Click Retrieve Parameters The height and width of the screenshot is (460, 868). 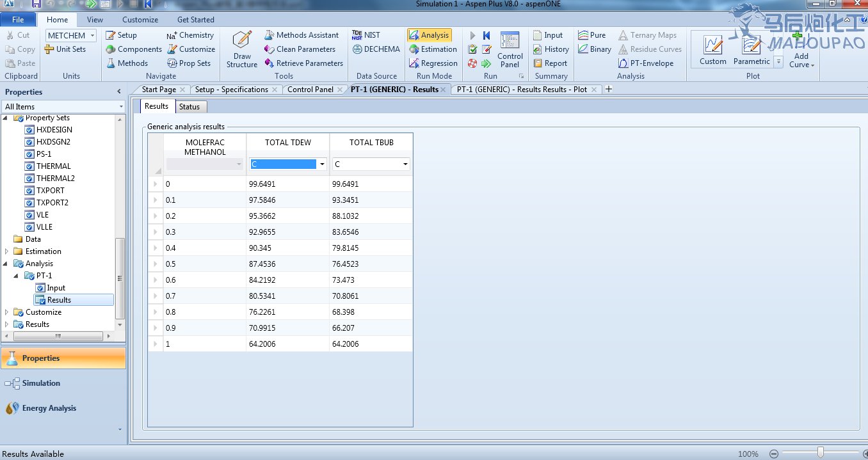(x=303, y=63)
